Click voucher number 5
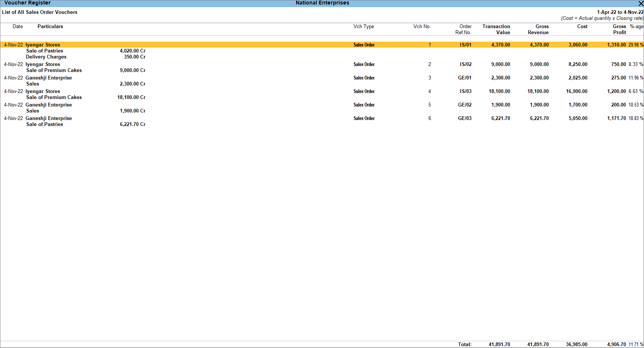Image resolution: width=644 pixels, height=348 pixels. [x=430, y=105]
